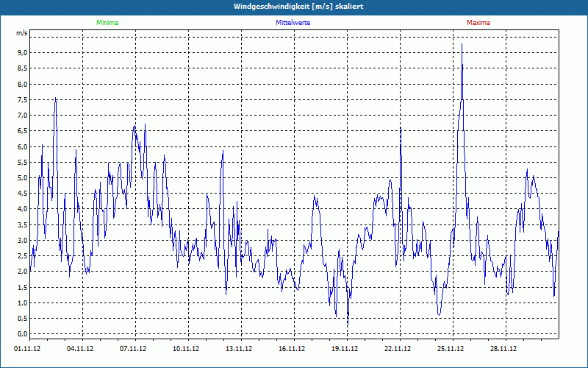The image size is (588, 368).
Task: Click the 2,5 y-axis value
Action: pyautogui.click(x=23, y=255)
